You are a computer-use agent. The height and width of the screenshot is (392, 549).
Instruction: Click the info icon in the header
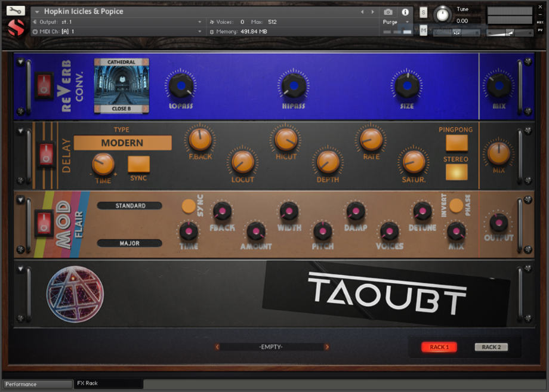click(x=404, y=11)
